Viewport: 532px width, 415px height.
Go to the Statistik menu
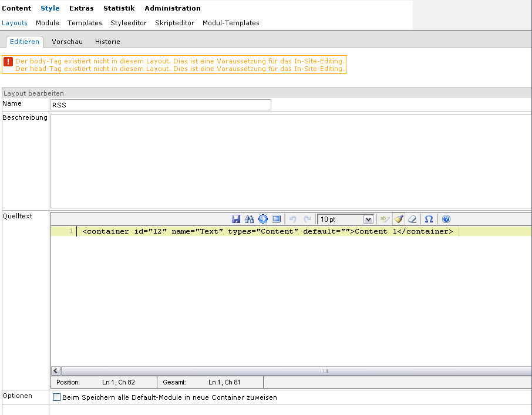pos(119,8)
